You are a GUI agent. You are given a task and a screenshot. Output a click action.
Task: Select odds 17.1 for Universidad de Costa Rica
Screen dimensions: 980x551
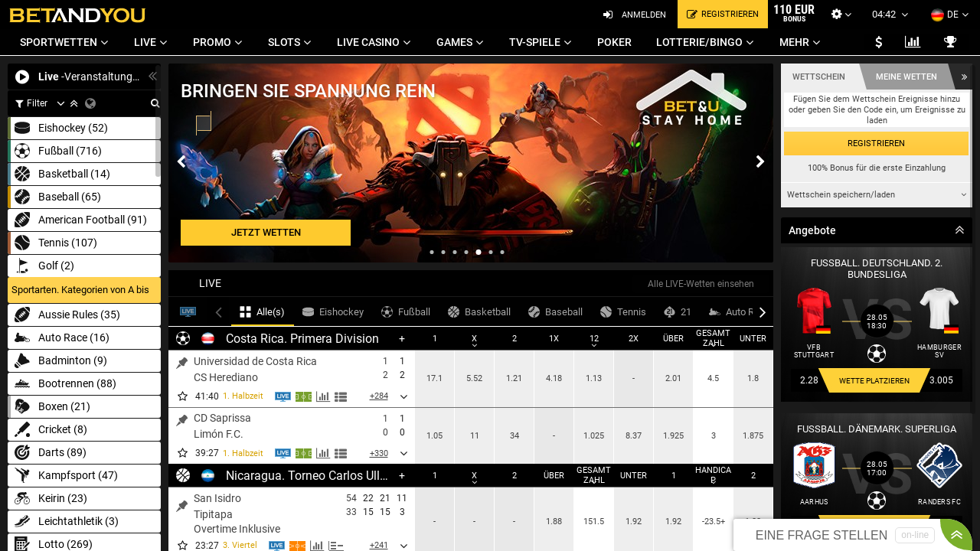434,378
